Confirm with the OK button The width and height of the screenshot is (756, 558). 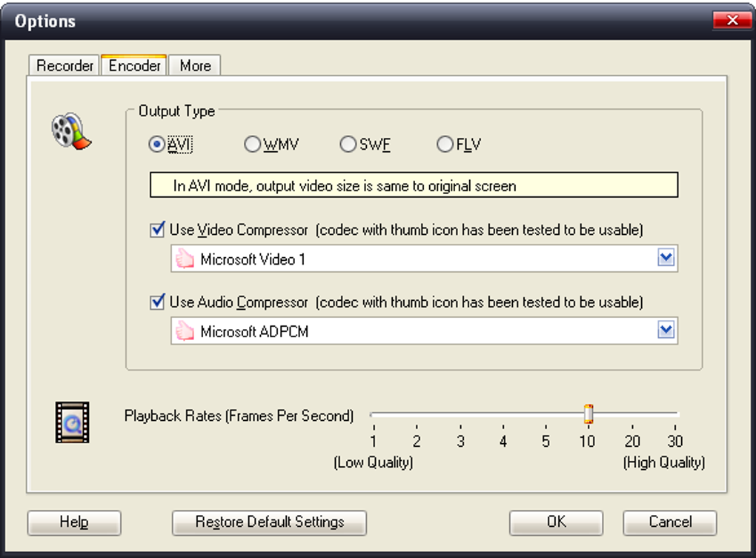556,522
